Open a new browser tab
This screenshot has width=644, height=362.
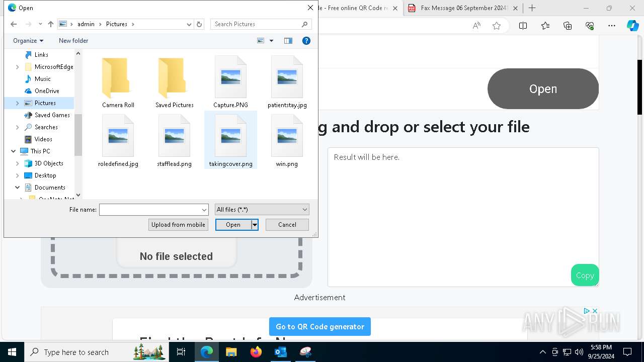pos(532,8)
